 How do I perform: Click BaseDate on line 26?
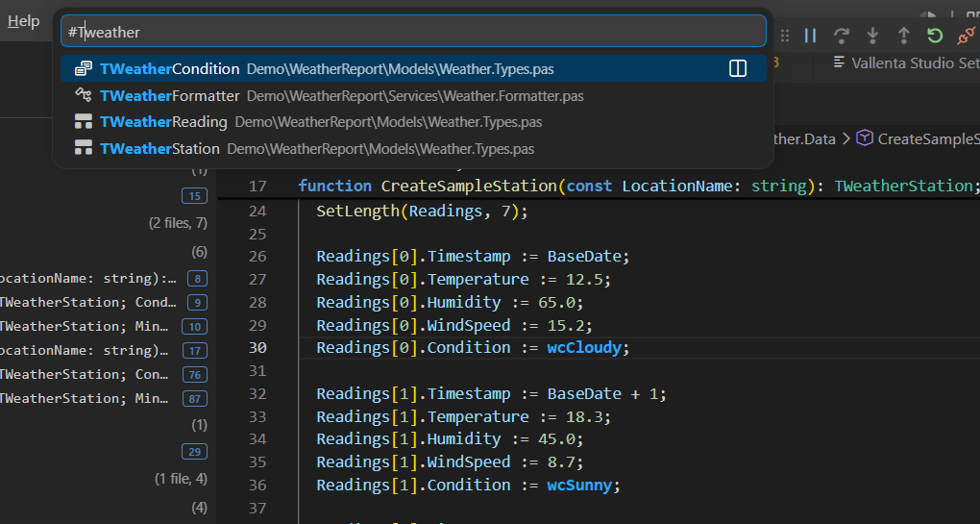coord(584,257)
